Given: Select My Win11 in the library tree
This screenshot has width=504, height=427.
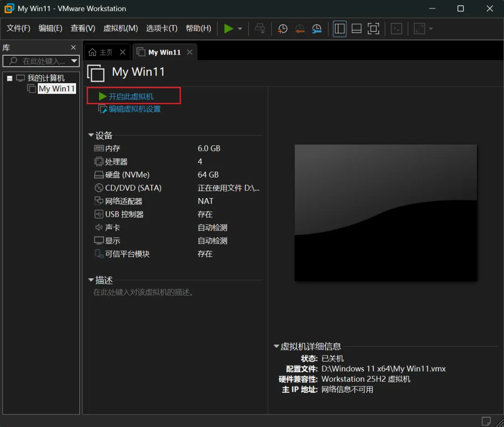Looking at the screenshot, I should (x=57, y=88).
